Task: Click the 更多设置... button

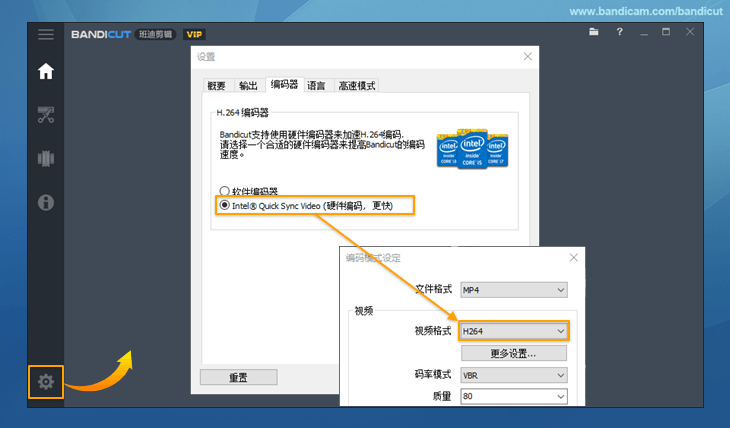Action: [514, 353]
